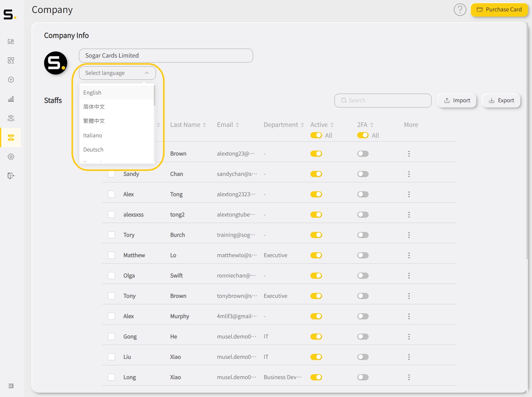Click the Business Dev… department cell
532x397 pixels.
(283, 377)
